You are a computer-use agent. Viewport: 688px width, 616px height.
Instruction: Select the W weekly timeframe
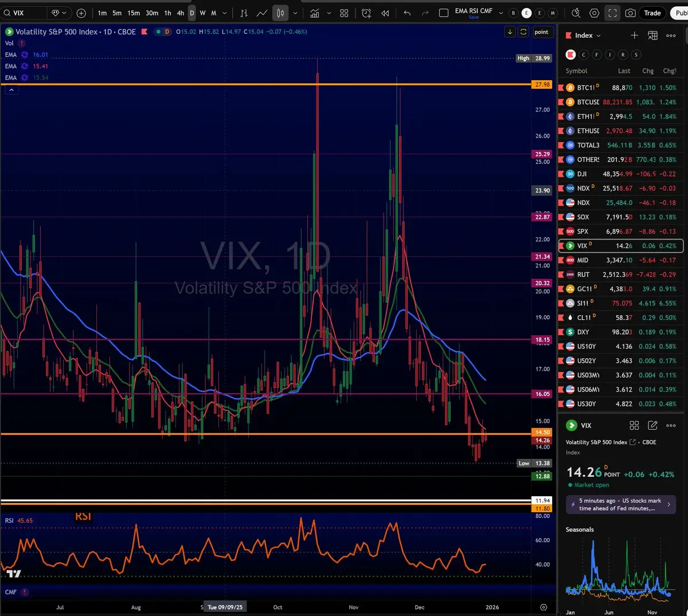tap(202, 13)
